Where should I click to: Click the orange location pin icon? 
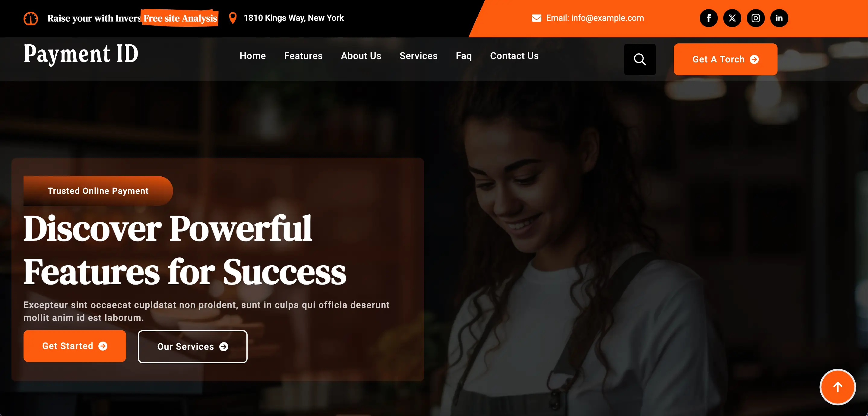[x=233, y=18]
